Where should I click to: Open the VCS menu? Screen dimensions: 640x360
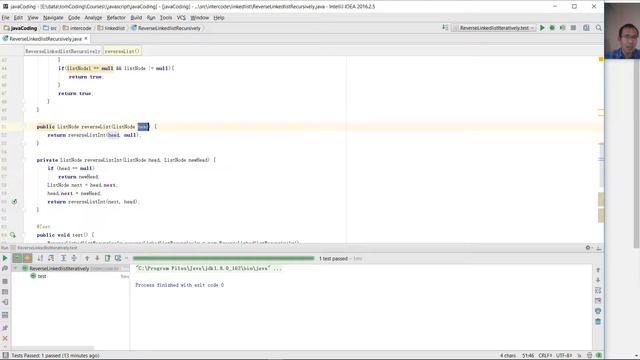181,18
